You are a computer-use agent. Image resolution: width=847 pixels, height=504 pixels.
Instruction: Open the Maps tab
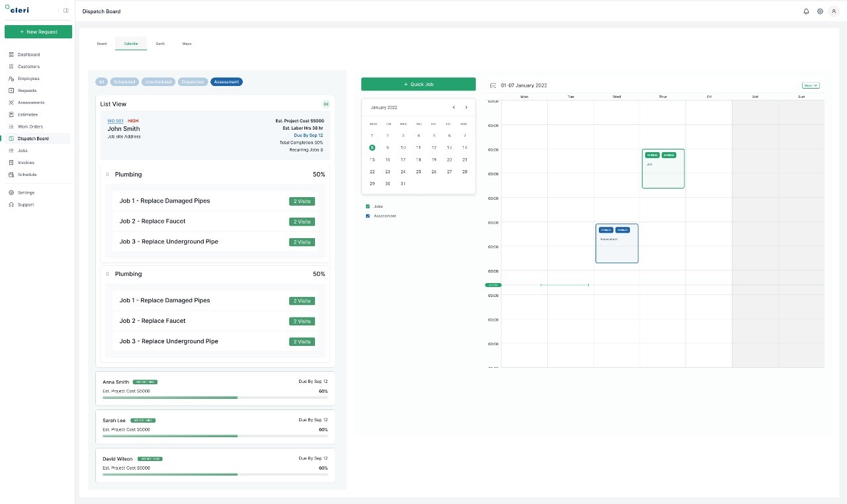(187, 44)
